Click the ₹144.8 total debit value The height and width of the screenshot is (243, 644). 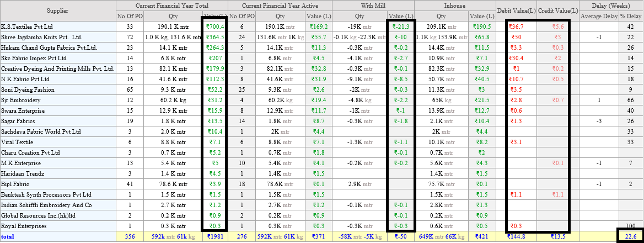(x=516, y=236)
